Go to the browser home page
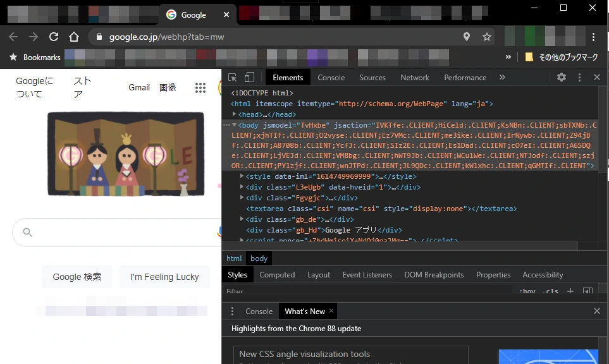Viewport: 609px width, 364px height. pyautogui.click(x=74, y=37)
